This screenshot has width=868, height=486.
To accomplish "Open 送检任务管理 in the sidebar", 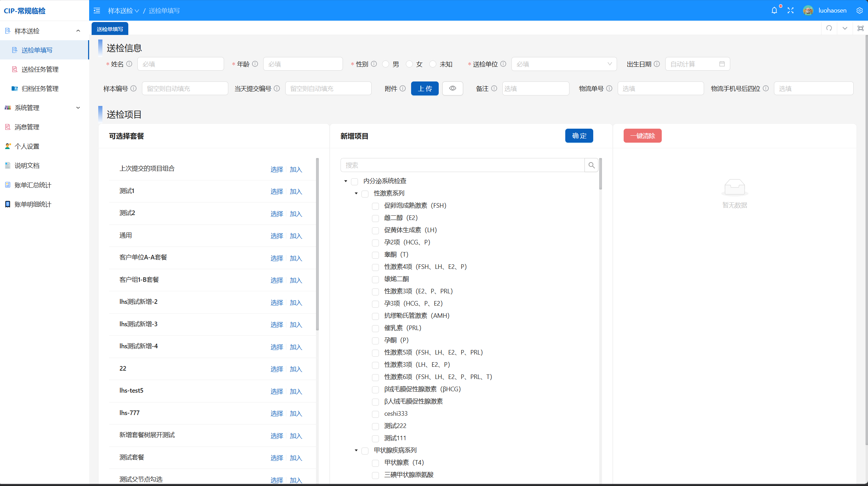I will coord(40,69).
